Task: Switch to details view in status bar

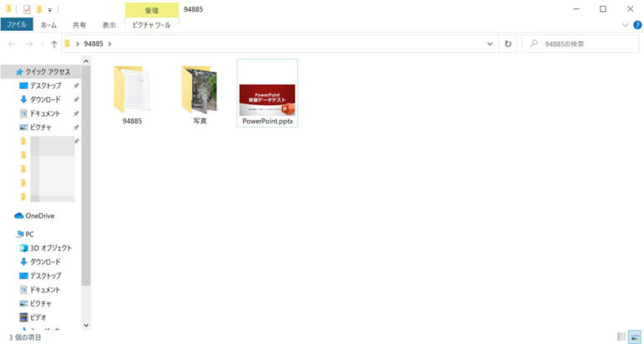Action: [621, 336]
